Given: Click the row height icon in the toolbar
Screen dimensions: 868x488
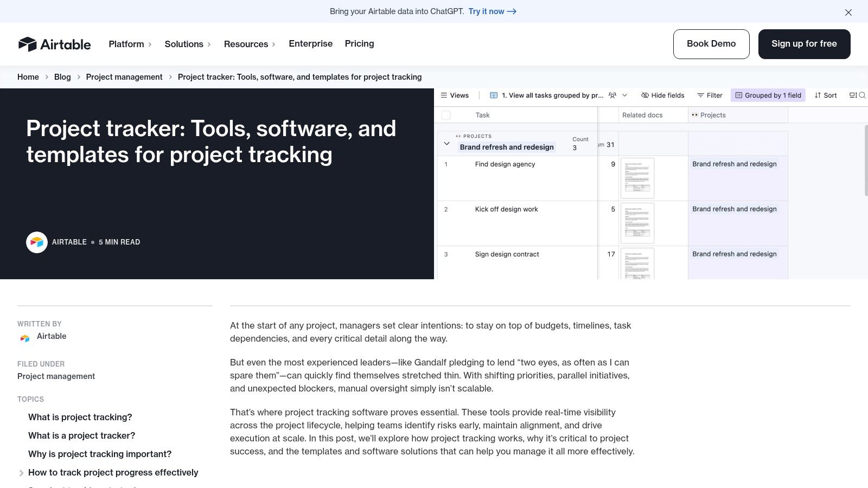Looking at the screenshot, I should [853, 95].
